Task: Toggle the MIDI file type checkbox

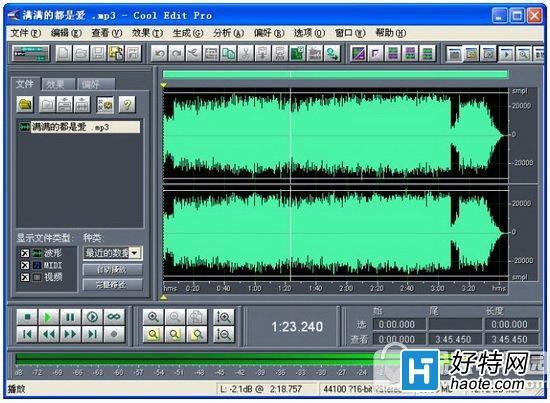Action: pyautogui.click(x=25, y=265)
